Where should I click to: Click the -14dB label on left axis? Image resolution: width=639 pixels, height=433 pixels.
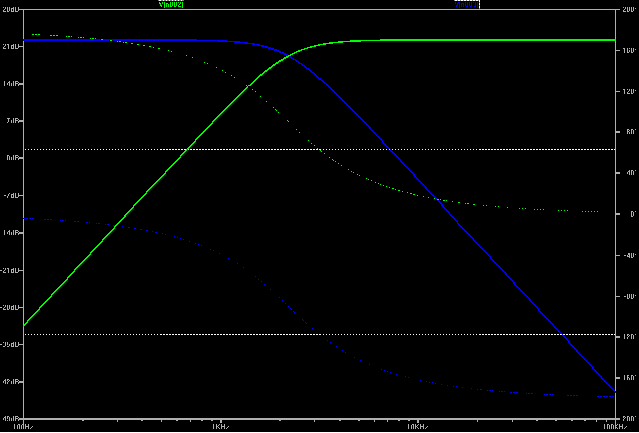pos(11,233)
